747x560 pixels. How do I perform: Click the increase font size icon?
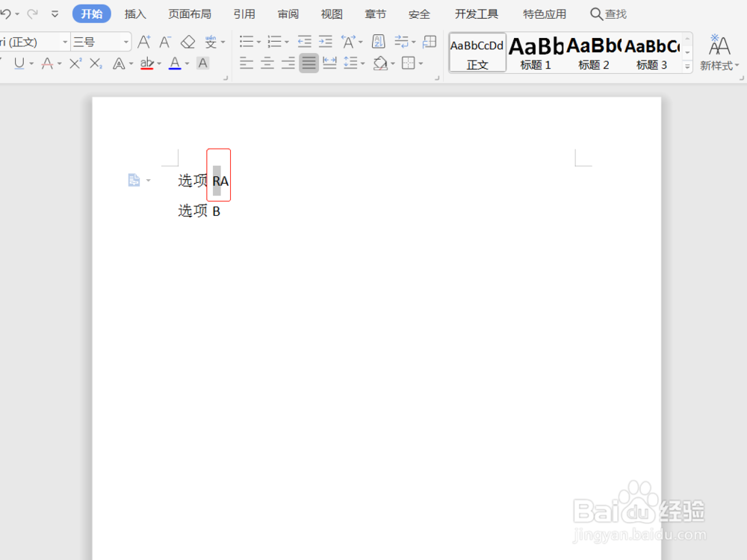pos(144,42)
